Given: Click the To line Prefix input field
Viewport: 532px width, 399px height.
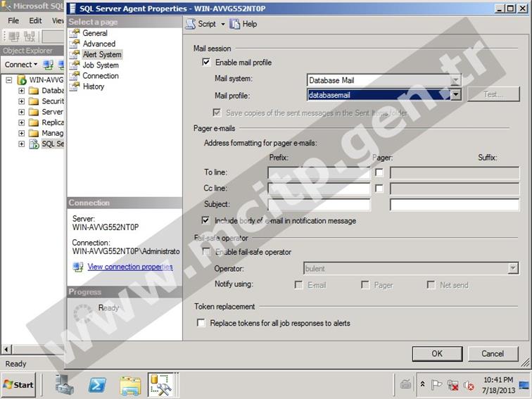Looking at the screenshot, I should pyautogui.click(x=319, y=172).
